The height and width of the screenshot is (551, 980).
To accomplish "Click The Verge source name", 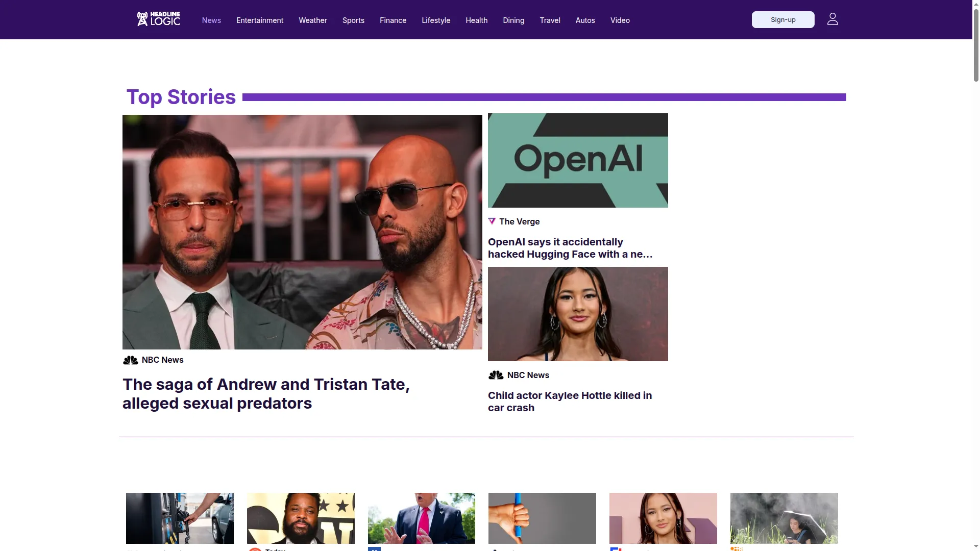I will click(519, 222).
